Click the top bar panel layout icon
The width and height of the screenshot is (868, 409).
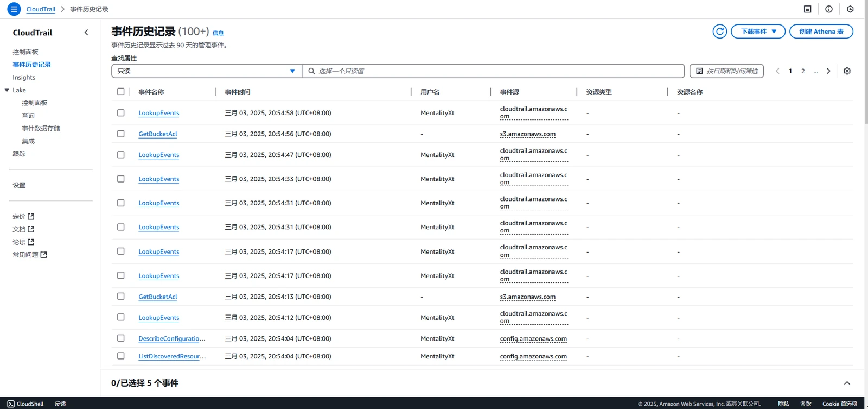tap(807, 9)
